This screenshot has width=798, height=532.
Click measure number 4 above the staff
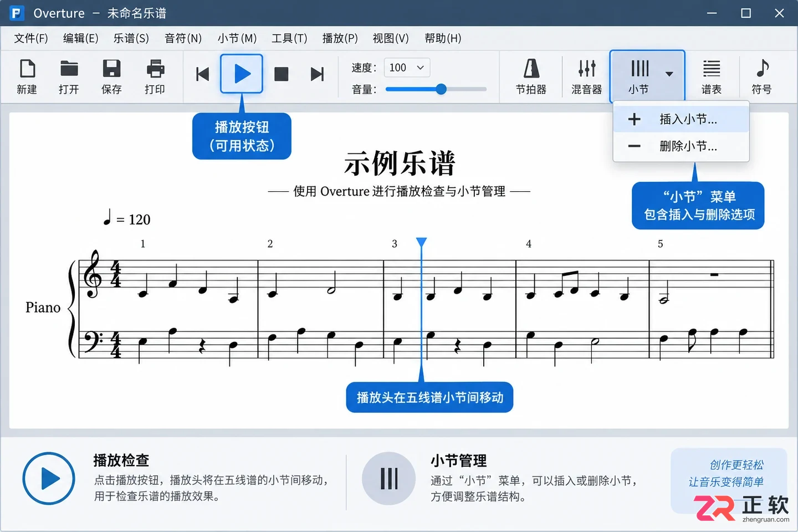(x=529, y=244)
